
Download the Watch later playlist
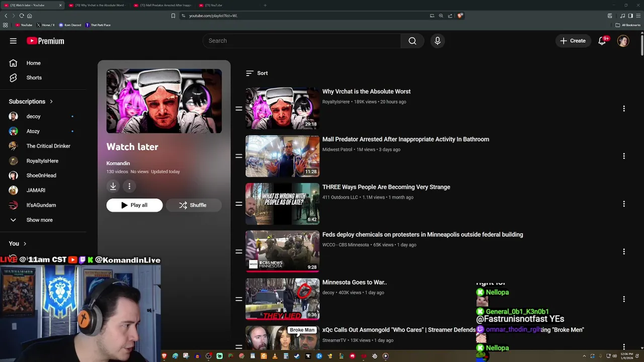pyautogui.click(x=113, y=186)
